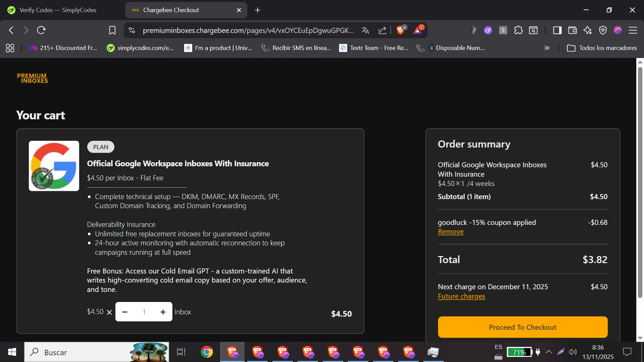View Future charges link
This screenshot has width=644, height=362.
(462, 296)
